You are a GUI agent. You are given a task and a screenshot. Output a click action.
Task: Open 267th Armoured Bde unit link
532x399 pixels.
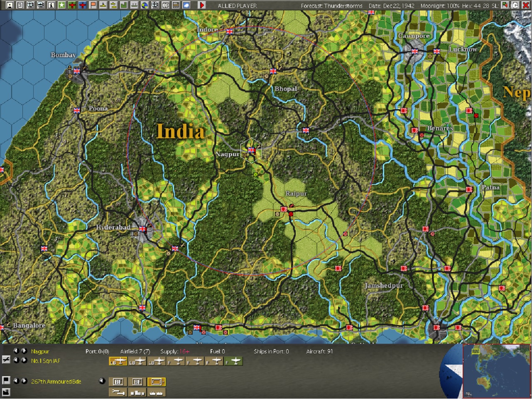56,382
